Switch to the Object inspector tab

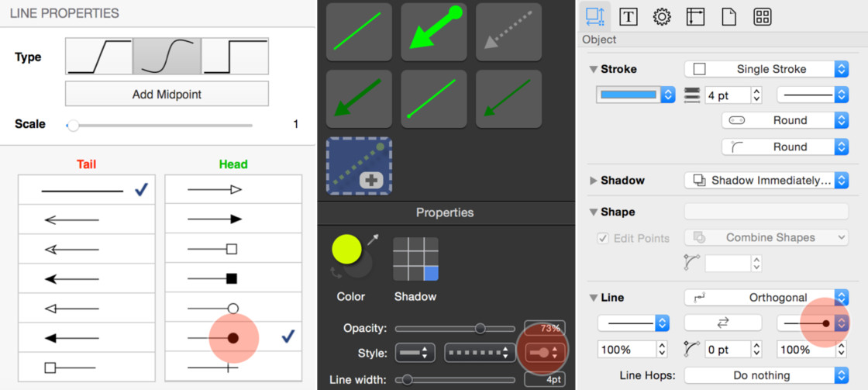tap(595, 16)
